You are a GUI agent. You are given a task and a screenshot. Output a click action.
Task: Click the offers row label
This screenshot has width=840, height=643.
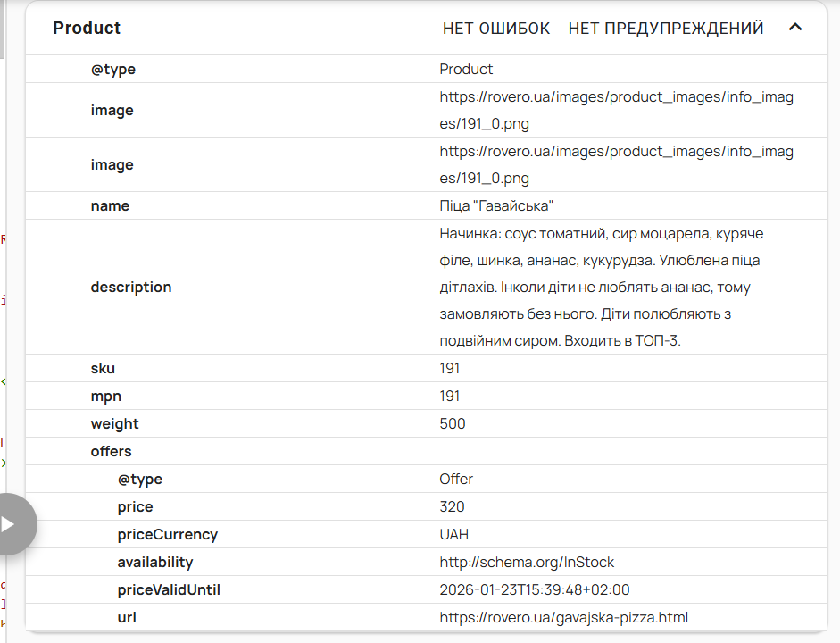coord(111,452)
